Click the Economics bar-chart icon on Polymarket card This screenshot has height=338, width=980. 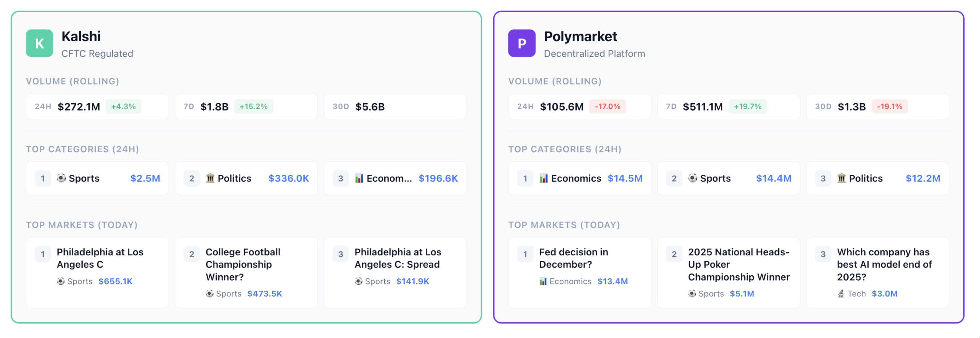pyautogui.click(x=544, y=178)
